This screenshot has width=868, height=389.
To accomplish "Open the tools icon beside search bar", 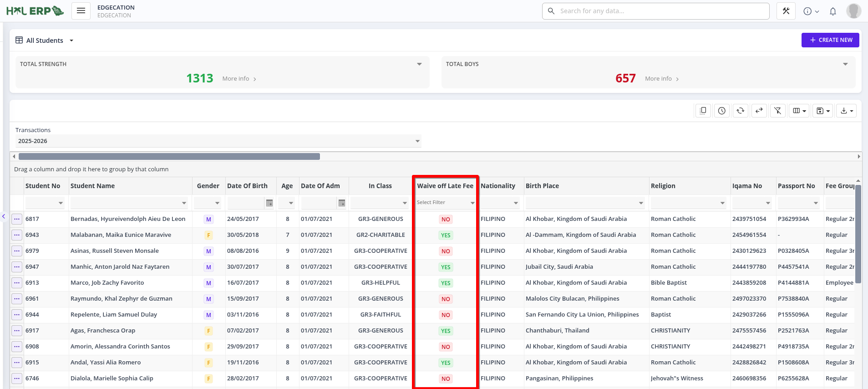I will click(x=786, y=11).
